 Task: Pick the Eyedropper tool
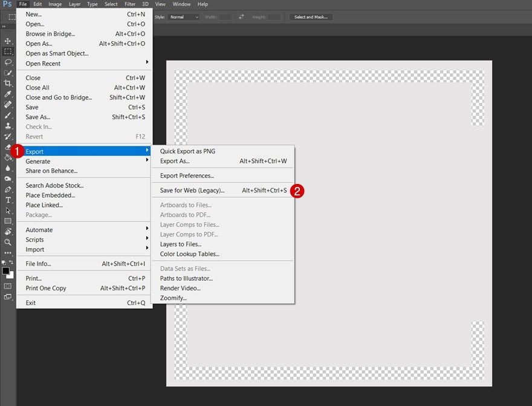click(8, 94)
